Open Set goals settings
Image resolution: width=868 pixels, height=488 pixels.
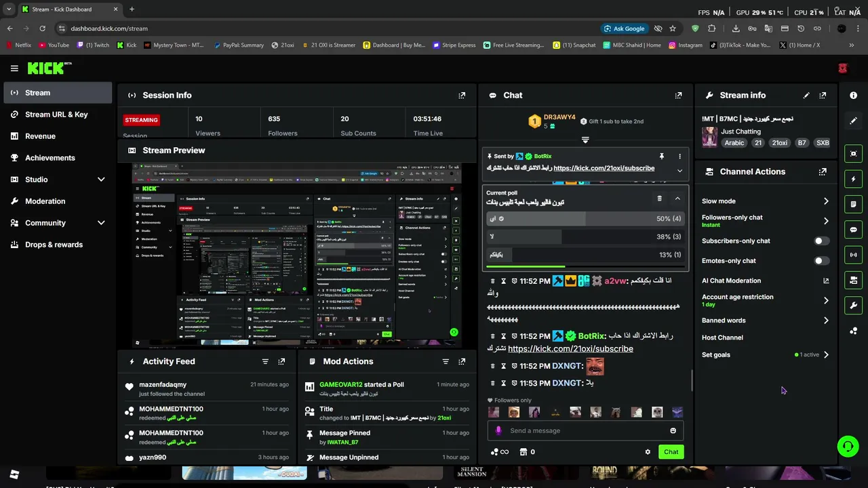tap(766, 355)
